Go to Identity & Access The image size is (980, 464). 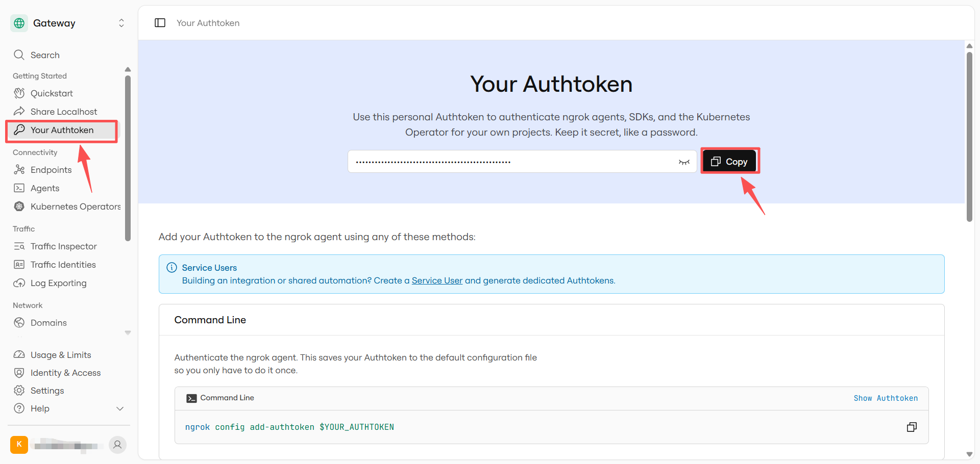coord(66,373)
